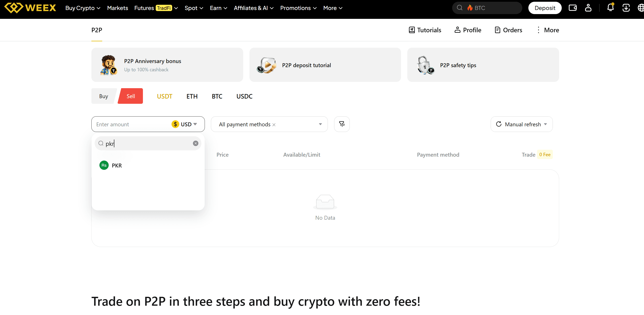Click the Available/Limit column header
644x315 pixels.
click(301, 155)
